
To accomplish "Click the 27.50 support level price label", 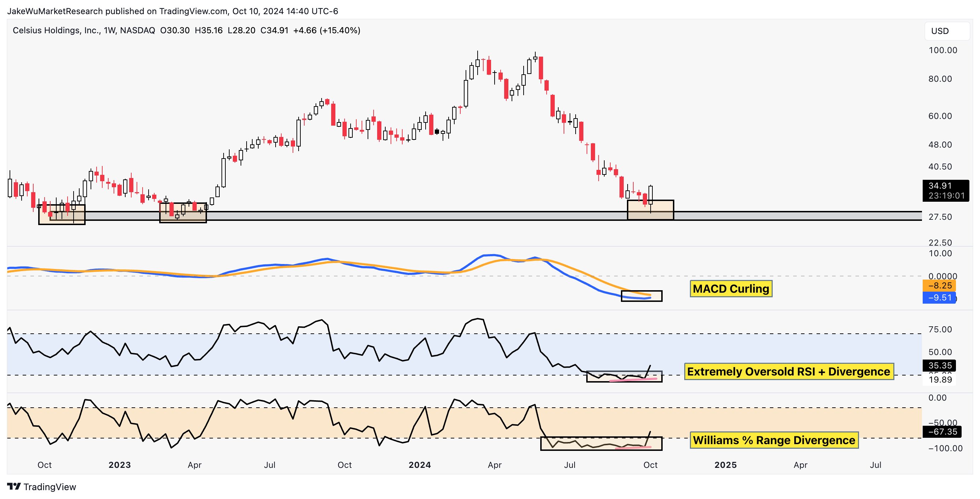I will [x=940, y=217].
